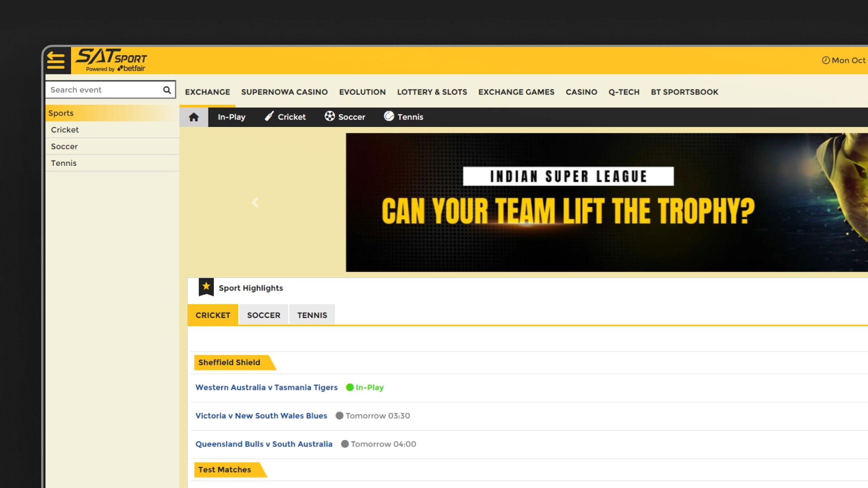868x488 pixels.
Task: Open the EVOLUTION section
Action: 362,92
